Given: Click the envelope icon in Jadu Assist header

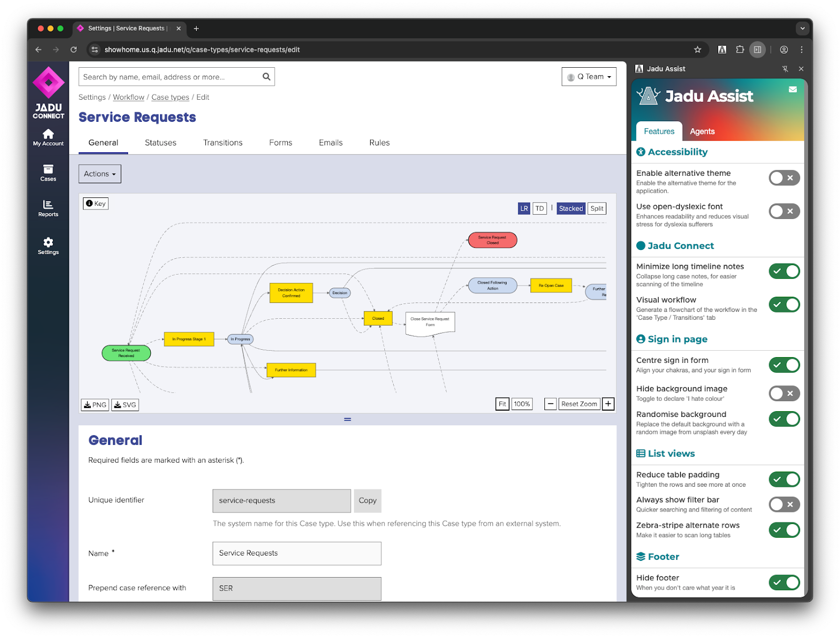Looking at the screenshot, I should point(793,90).
